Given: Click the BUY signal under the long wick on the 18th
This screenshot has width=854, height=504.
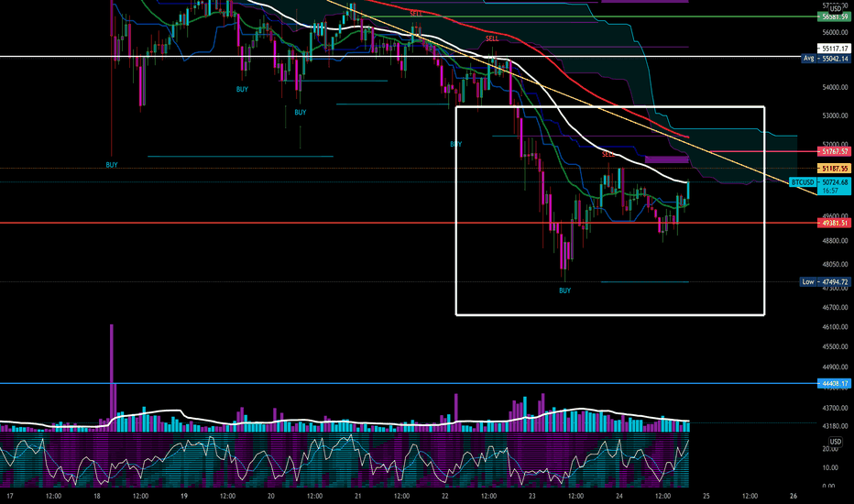Looking at the screenshot, I should 111,165.
